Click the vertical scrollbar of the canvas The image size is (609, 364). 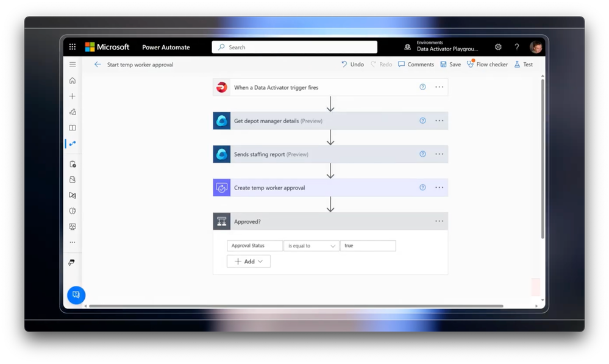point(543,159)
